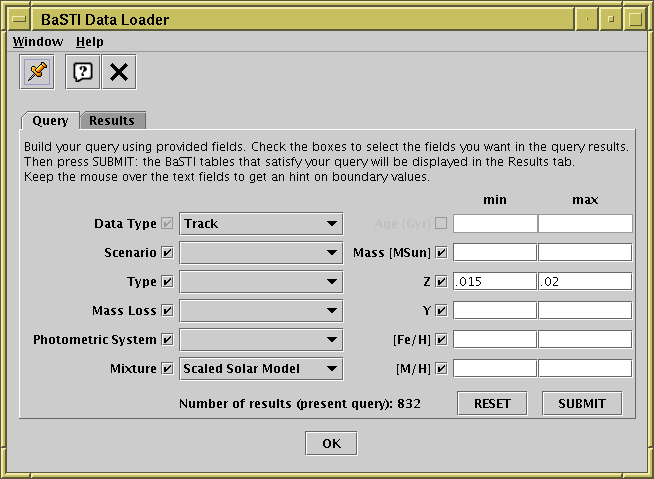The height and width of the screenshot is (479, 654).
Task: Toggle the Scenario checkbox
Action: click(x=167, y=253)
